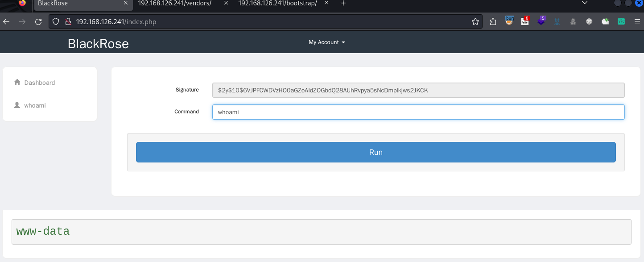Viewport: 644px width, 262px height.
Task: Open the purple extension with 5 badge
Action: coord(541,21)
